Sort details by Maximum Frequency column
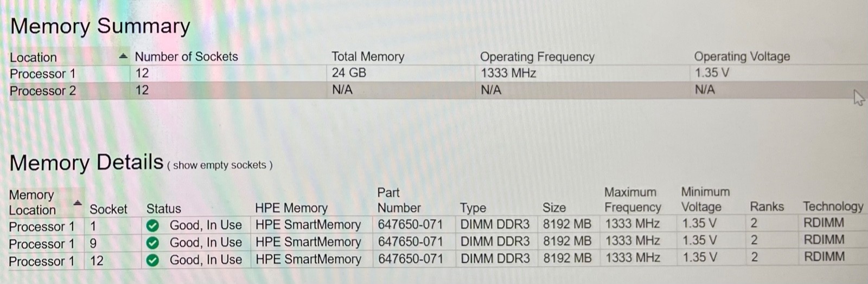Screen dimensions: 868x284 click(x=633, y=199)
